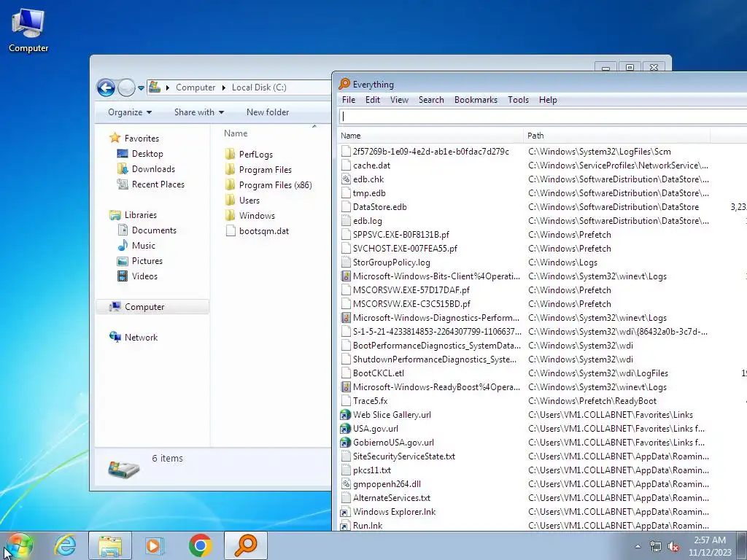747x560 pixels.
Task: Open the Organize dropdown menu
Action: pos(130,112)
